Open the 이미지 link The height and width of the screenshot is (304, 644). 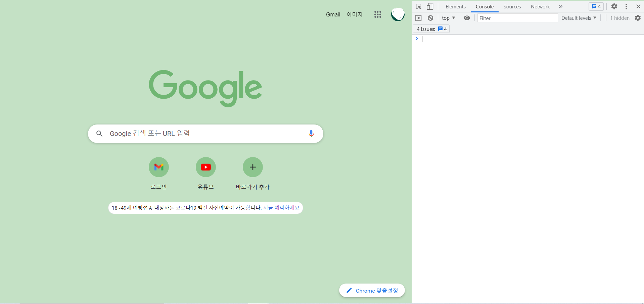(355, 14)
